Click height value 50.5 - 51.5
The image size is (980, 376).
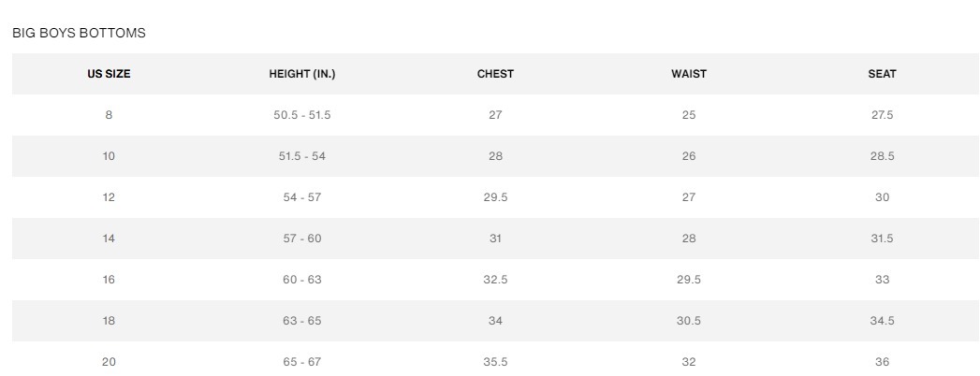tap(301, 115)
